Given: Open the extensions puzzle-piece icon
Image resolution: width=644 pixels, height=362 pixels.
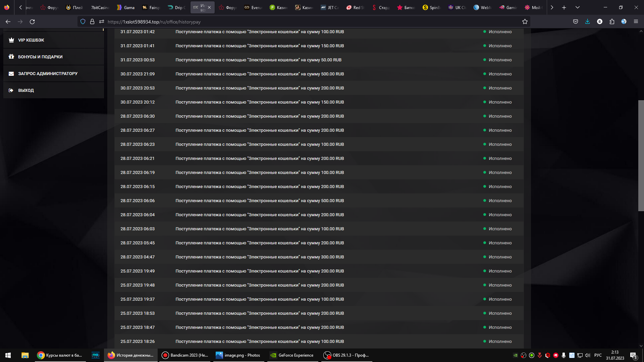Looking at the screenshot, I should point(612,22).
